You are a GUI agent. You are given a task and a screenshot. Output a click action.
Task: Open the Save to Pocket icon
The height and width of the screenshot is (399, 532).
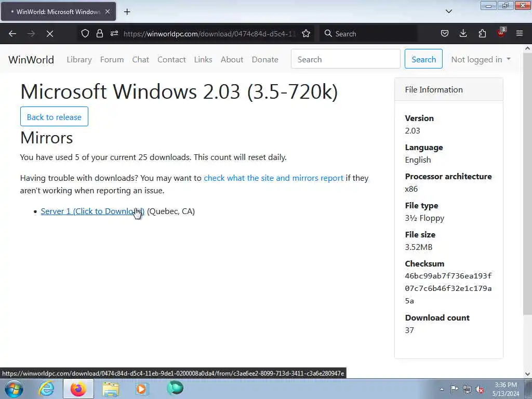point(445,34)
